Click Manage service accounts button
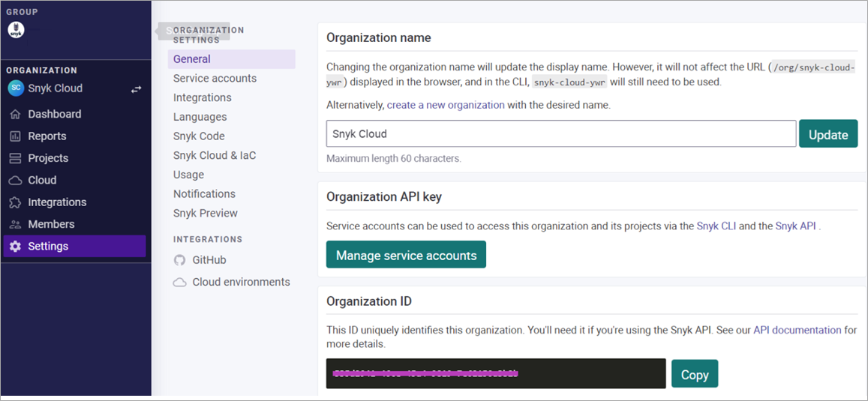Image resolution: width=868 pixels, height=401 pixels. point(406,256)
